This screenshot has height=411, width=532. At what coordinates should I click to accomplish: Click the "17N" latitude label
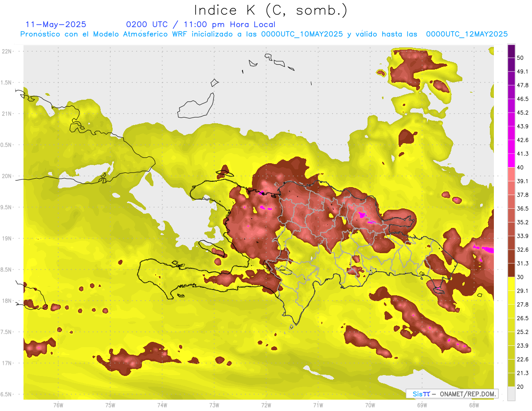pos(8,363)
